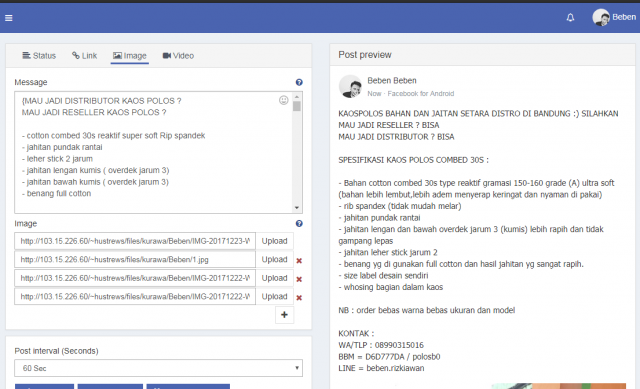Click the 'Post interval (Seconds)' label

coord(56,351)
